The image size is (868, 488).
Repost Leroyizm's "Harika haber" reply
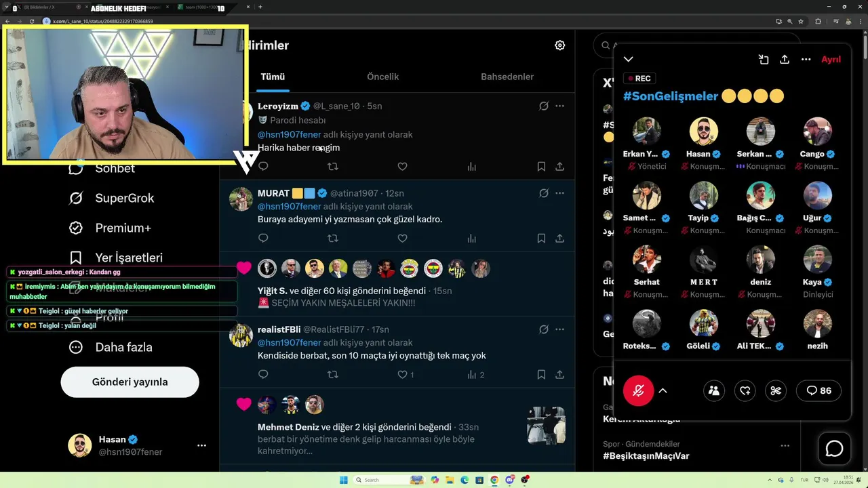coord(333,166)
